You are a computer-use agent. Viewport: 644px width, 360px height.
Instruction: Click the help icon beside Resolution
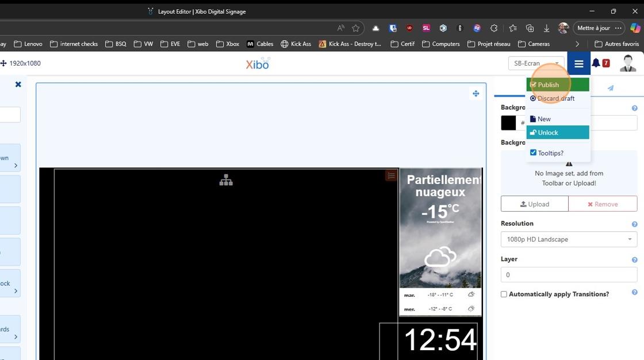point(635,224)
